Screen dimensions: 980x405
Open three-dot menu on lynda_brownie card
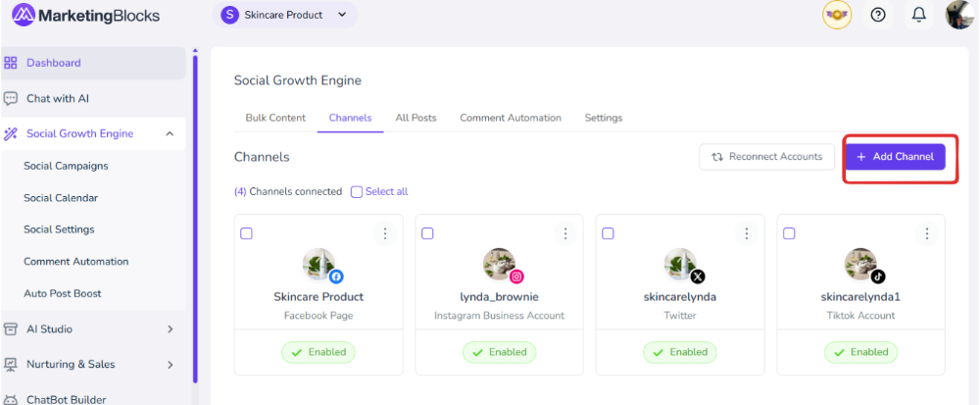point(565,233)
